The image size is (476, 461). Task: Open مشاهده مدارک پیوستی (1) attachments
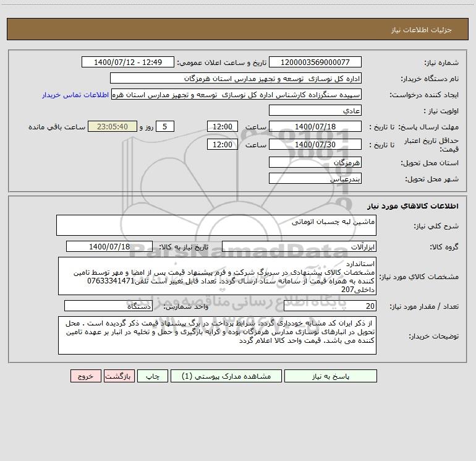point(226,376)
